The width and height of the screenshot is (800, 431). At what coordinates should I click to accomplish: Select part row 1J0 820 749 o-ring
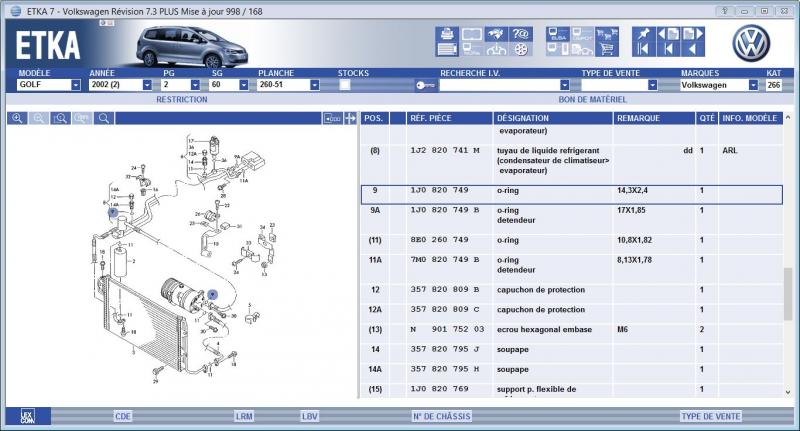coord(571,194)
